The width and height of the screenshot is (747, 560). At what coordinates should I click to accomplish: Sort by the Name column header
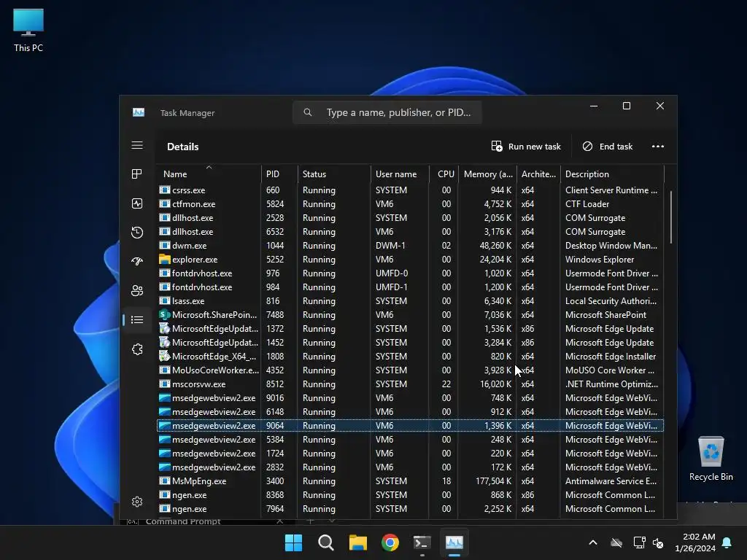[x=209, y=174]
